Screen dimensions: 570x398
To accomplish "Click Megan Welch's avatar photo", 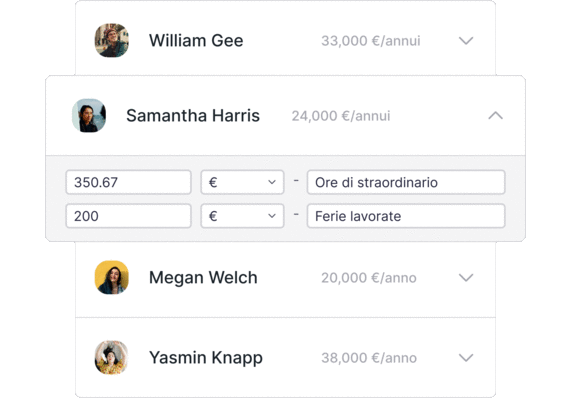I will 112,277.
